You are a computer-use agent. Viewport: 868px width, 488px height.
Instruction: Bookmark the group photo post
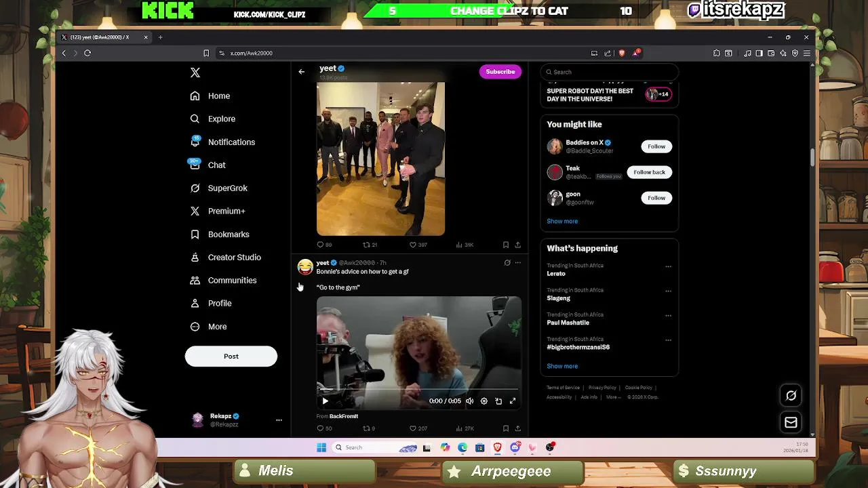click(x=506, y=245)
